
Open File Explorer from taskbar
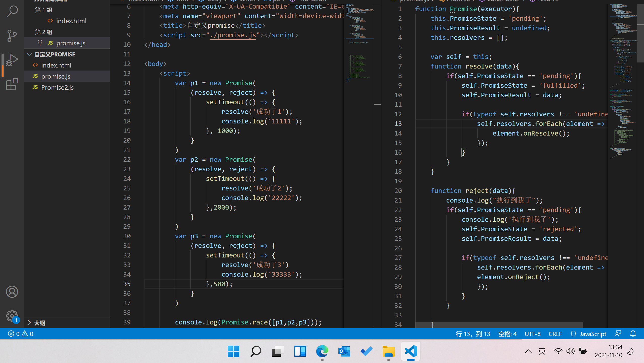point(388,351)
